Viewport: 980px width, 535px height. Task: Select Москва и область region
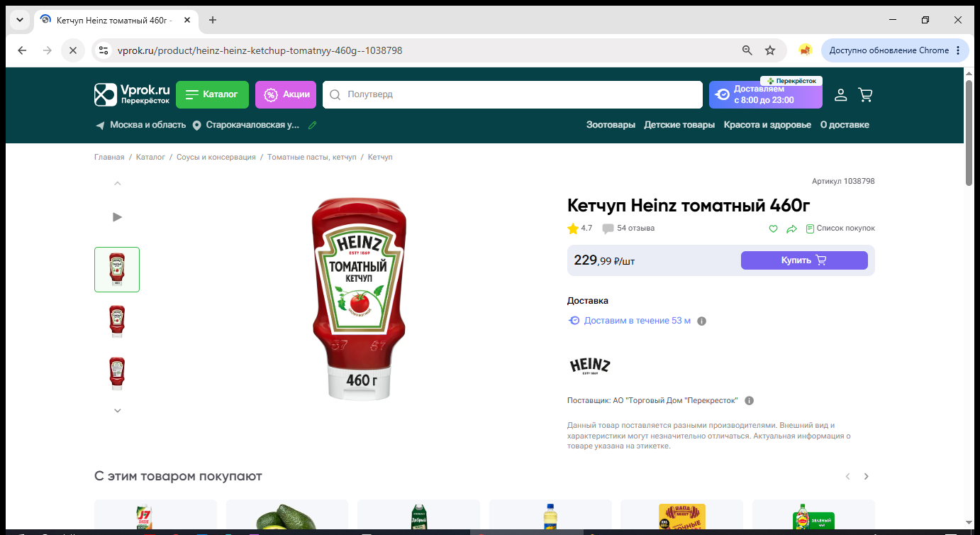[147, 125]
